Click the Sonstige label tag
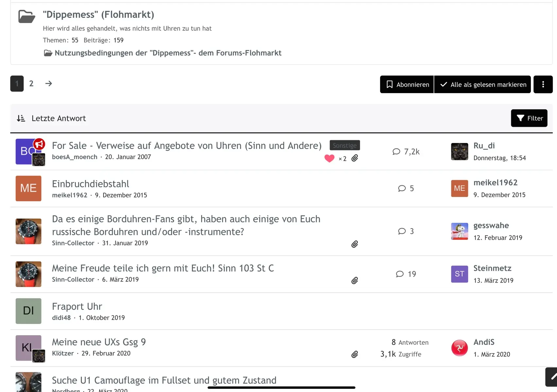 [345, 145]
